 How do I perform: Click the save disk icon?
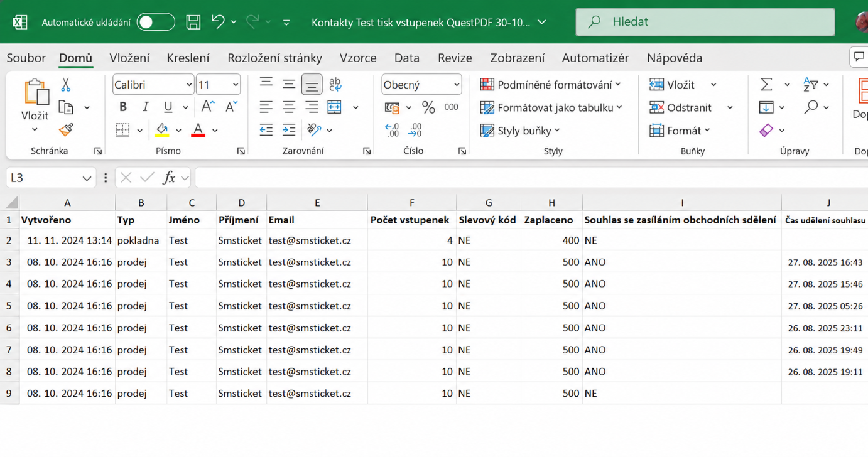tap(193, 22)
